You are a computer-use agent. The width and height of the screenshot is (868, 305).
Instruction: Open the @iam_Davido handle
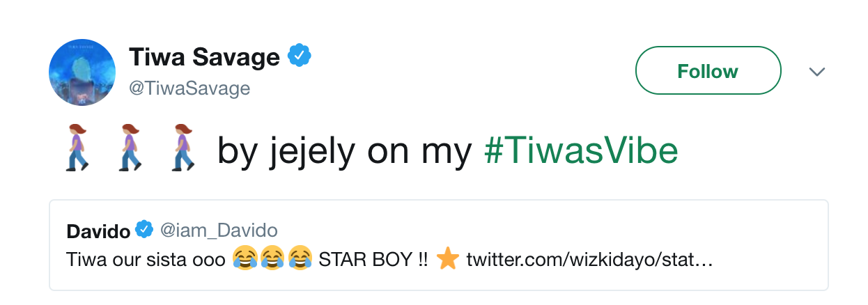pyautogui.click(x=219, y=229)
